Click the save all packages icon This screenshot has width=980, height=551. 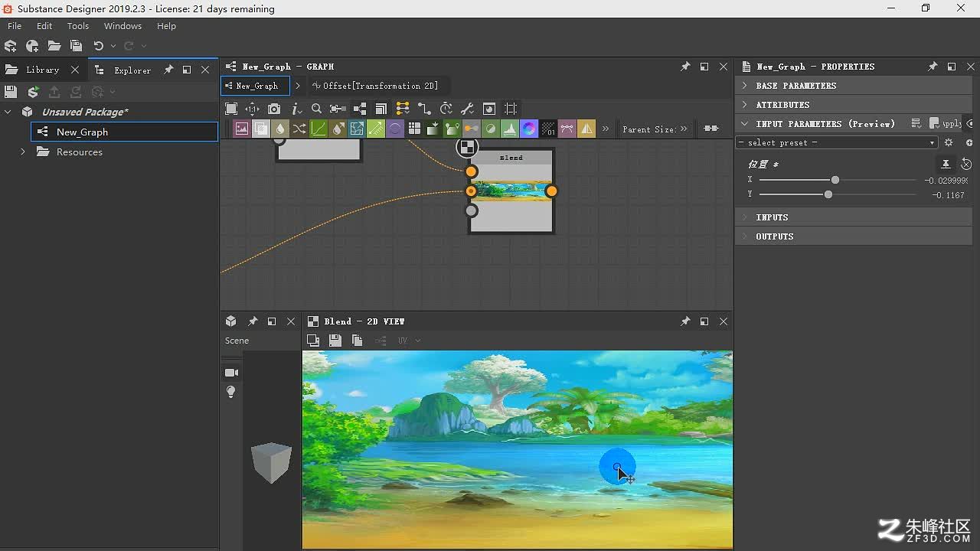point(76,46)
